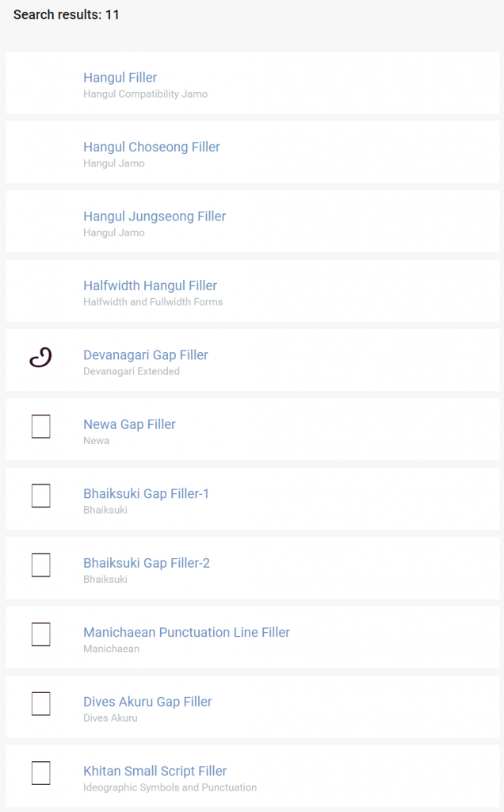The image size is (504, 812).
Task: Click the Manichaean Punctuation Line Filler glyph
Action: 40,634
